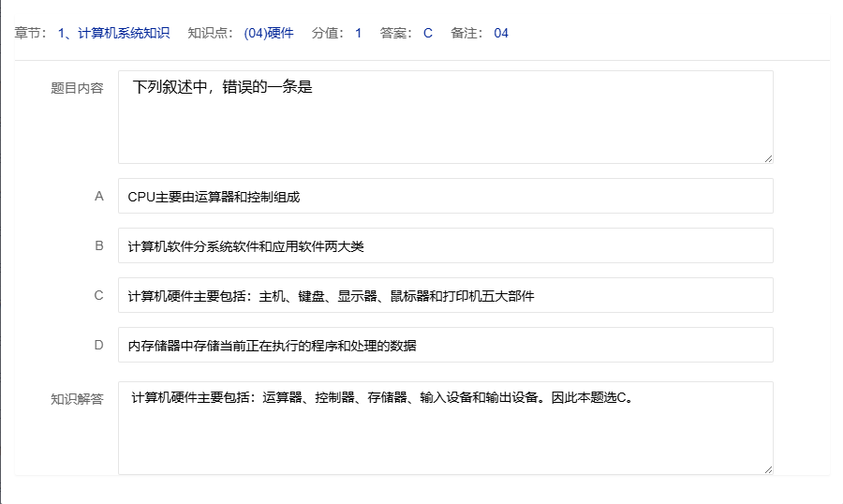Screen dimensions: 843x504
Task: Grab resize handle of 题目内容 text area
Action: tap(768, 158)
